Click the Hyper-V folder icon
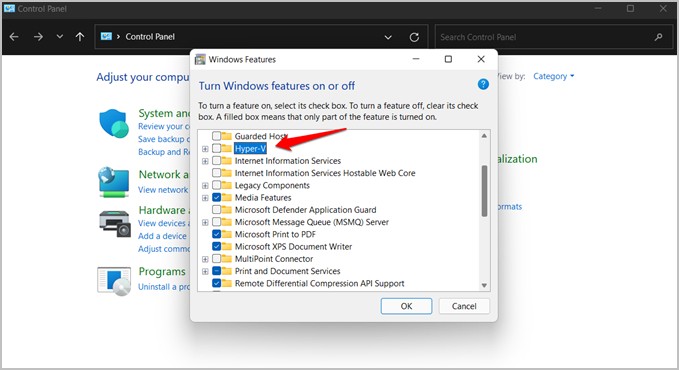This screenshot has width=679, height=370. tap(227, 148)
